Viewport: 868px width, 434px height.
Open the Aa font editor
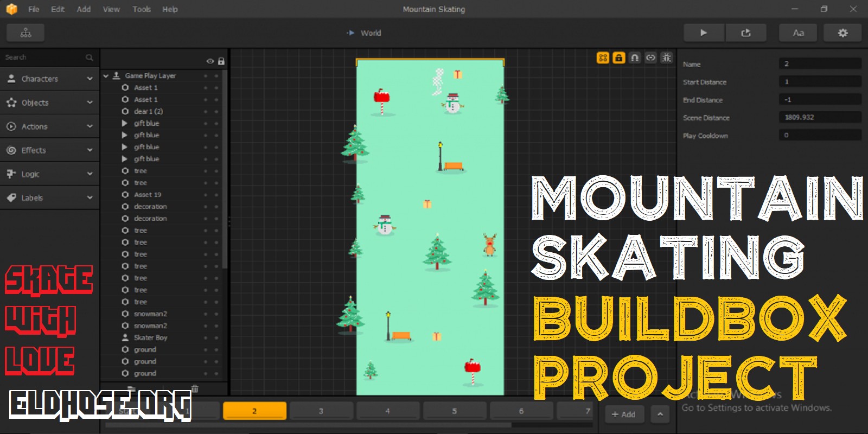[798, 33]
